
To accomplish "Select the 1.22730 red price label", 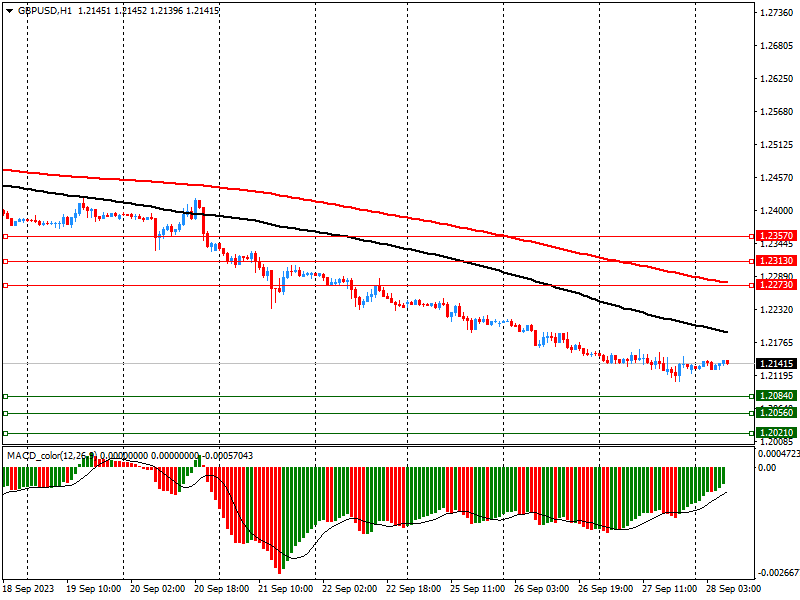I will pos(776,285).
